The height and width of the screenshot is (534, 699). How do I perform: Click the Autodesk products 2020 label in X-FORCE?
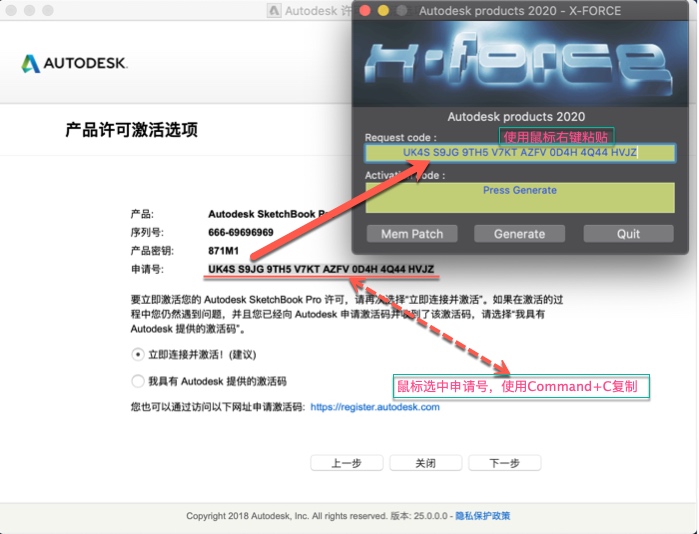(x=516, y=117)
